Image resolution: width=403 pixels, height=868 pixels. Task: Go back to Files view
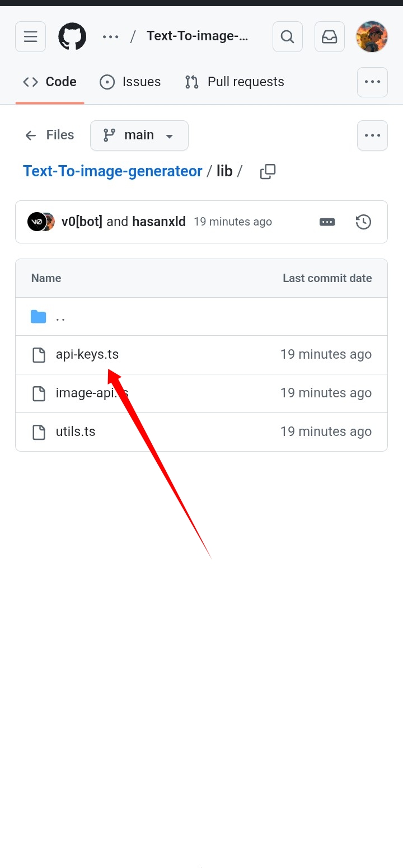(x=50, y=135)
